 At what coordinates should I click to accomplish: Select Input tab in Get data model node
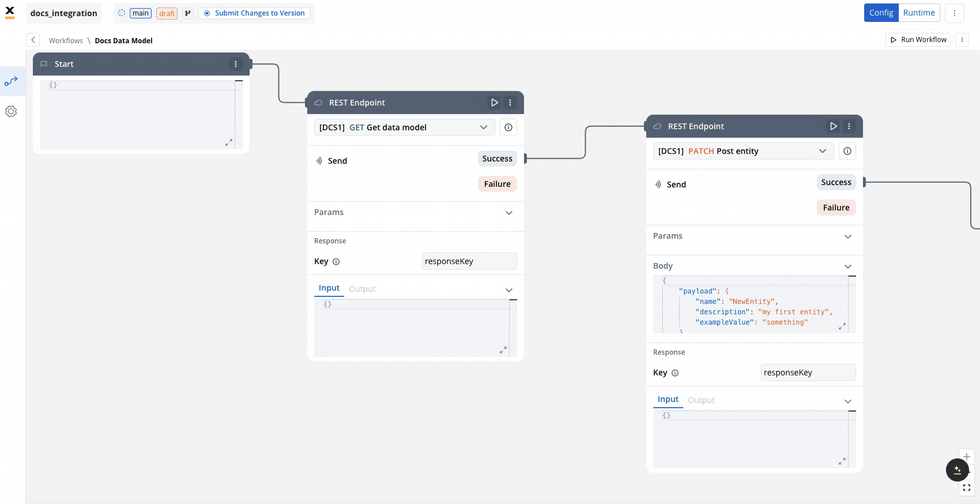[329, 288]
